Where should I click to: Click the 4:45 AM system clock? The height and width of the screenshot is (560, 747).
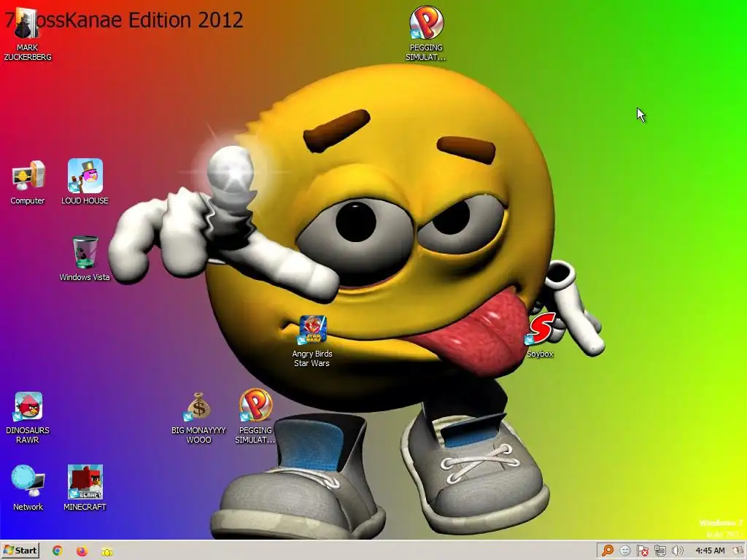(710, 551)
